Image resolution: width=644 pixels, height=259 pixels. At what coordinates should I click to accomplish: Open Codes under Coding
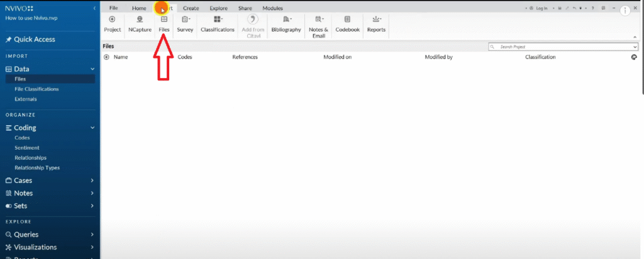22,138
